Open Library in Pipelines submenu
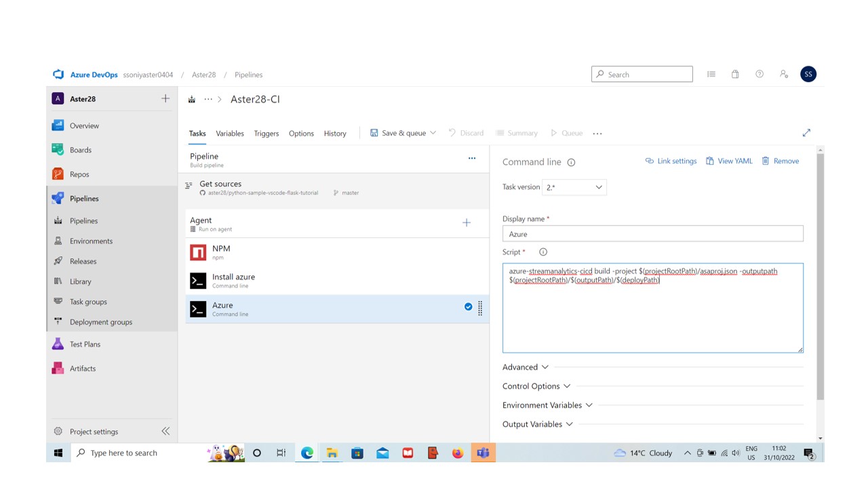 click(80, 282)
